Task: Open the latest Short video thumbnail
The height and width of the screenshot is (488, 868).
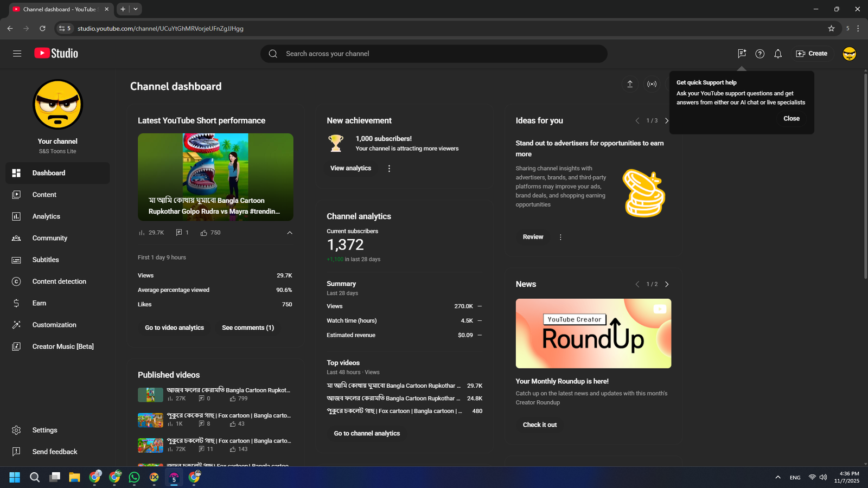Action: pyautogui.click(x=215, y=177)
